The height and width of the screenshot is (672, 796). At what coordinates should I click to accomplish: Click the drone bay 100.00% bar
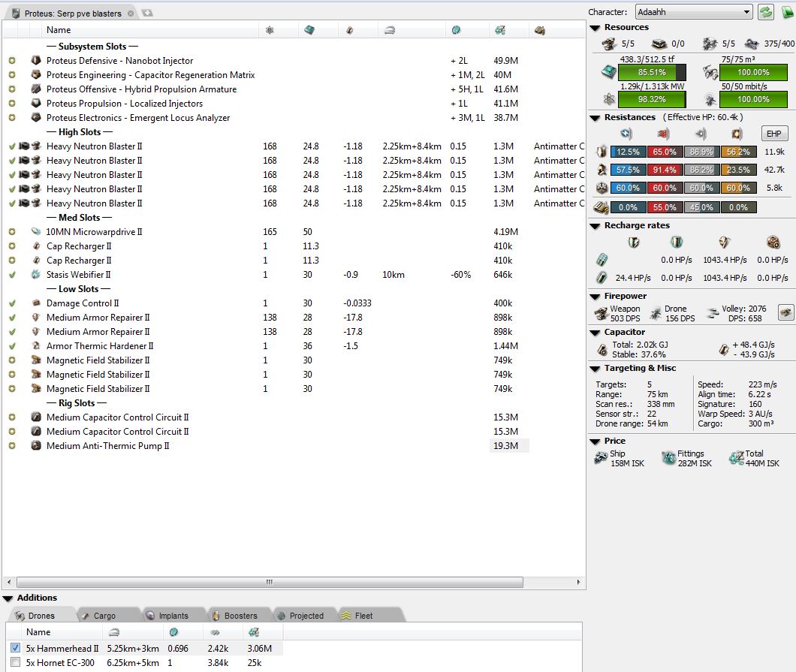[753, 72]
